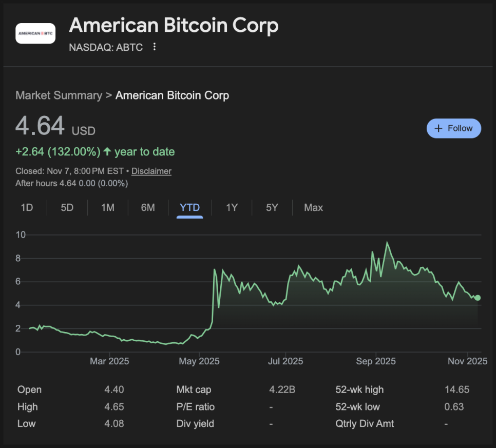
Task: Switch chart to 1Y view
Action: (x=232, y=208)
